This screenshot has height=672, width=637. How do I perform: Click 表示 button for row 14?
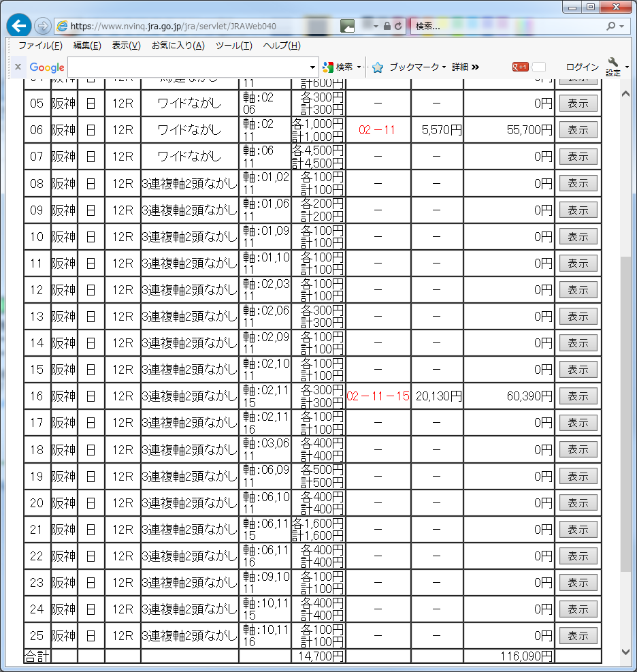click(x=578, y=343)
